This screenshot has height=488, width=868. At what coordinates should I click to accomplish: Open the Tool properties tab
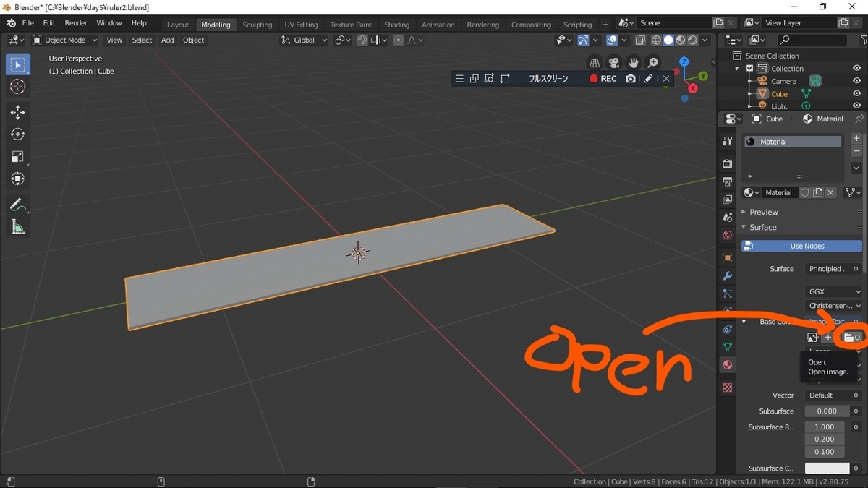click(x=728, y=142)
